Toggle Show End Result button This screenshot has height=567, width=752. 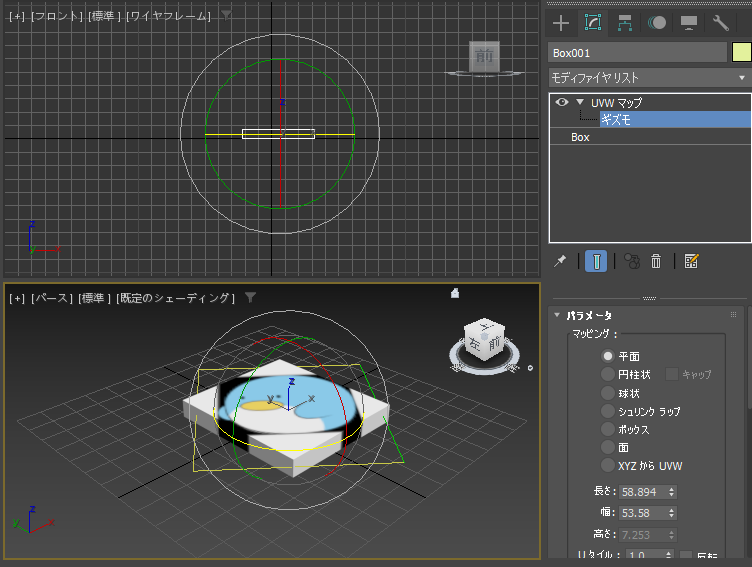click(x=596, y=261)
